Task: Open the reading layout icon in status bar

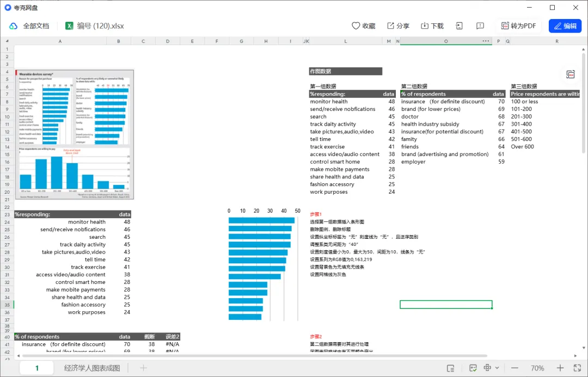Action: coord(450,368)
